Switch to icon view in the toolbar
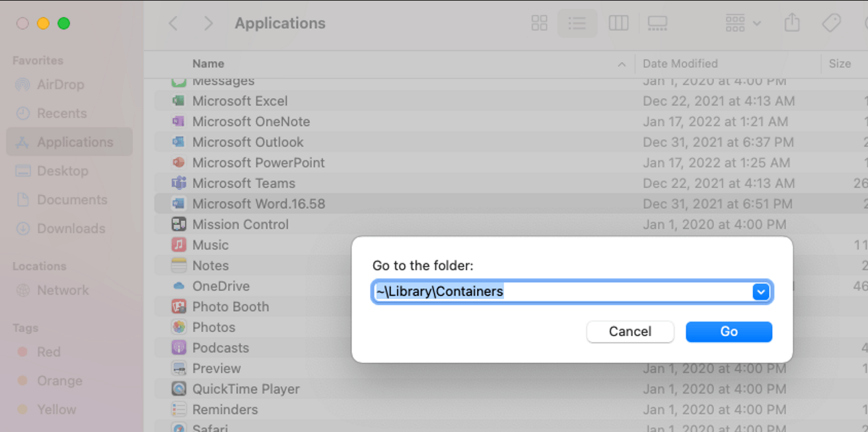The width and height of the screenshot is (868, 432). pyautogui.click(x=540, y=23)
